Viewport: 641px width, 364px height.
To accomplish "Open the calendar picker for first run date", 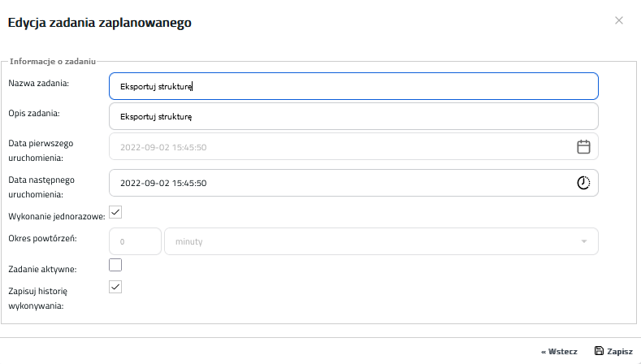I will [x=583, y=147].
